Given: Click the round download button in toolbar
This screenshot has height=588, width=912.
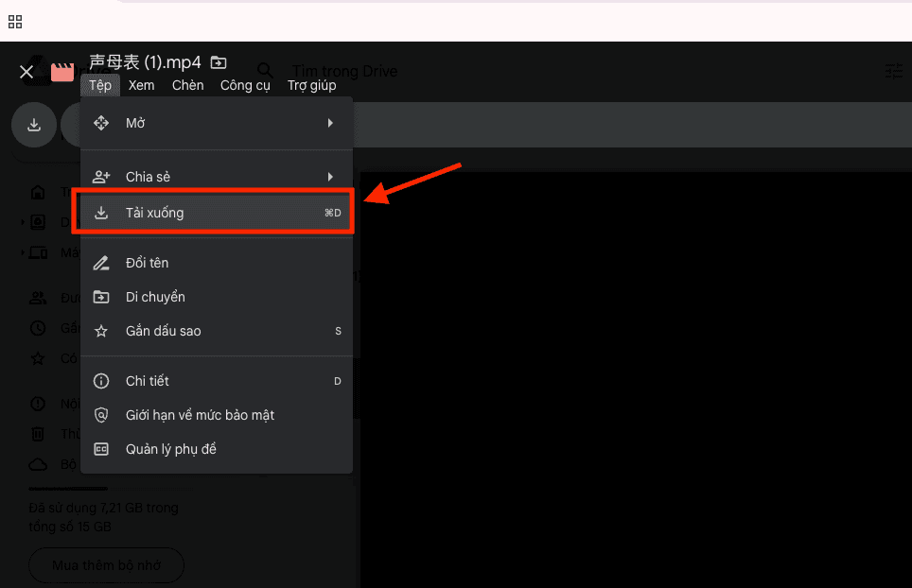Looking at the screenshot, I should (34, 125).
